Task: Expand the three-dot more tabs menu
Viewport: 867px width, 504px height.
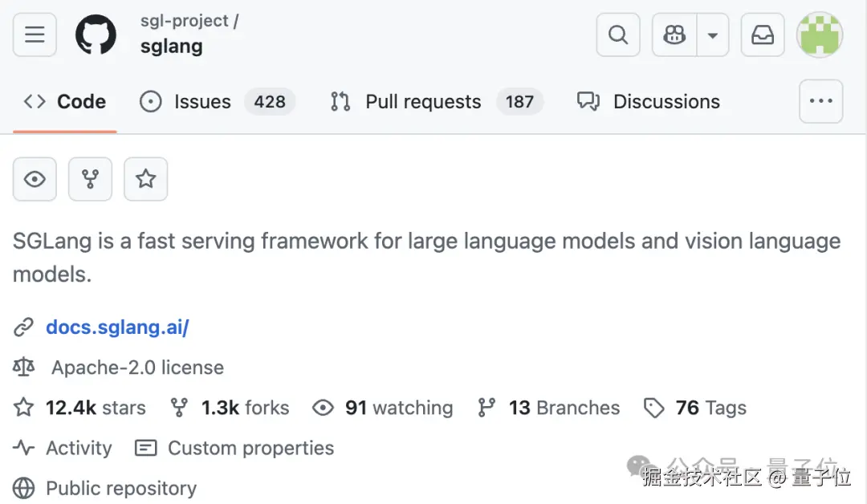Action: (820, 101)
